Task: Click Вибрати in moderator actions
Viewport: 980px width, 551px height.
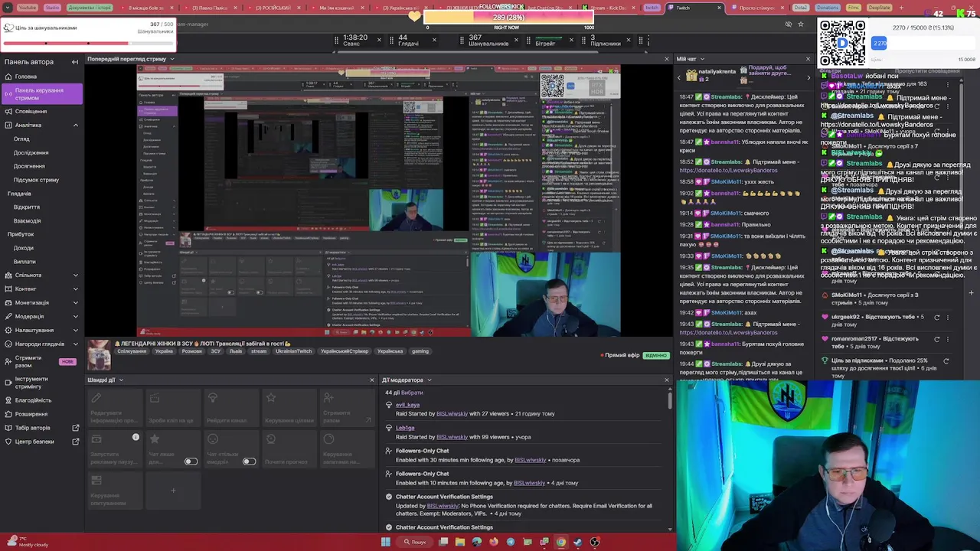Action: click(412, 393)
